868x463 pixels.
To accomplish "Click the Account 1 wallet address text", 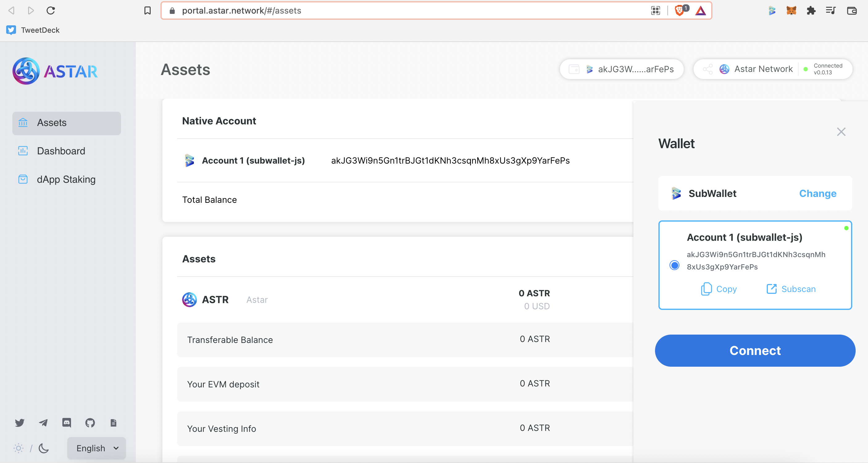I will (x=450, y=161).
